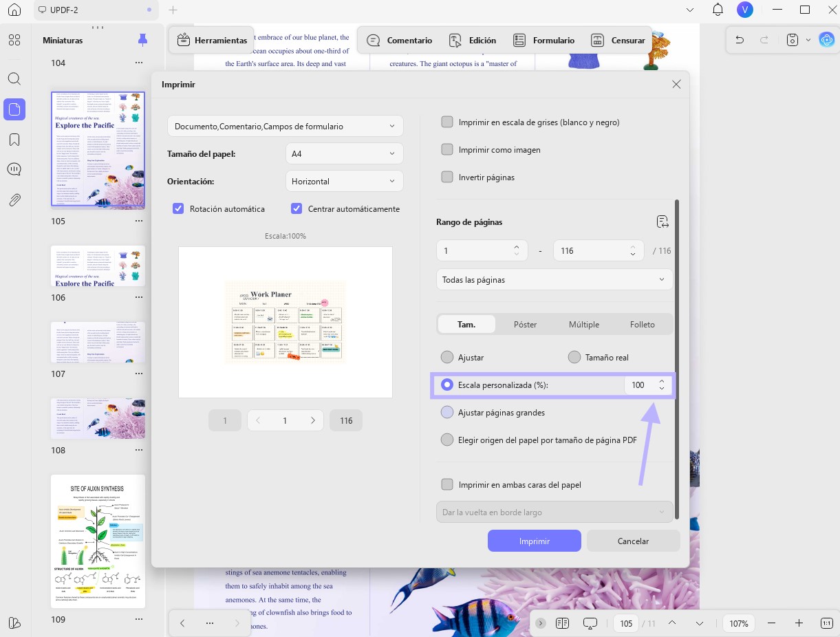Screen dimensions: 840x637
Task: Pin the Miniaturas panel
Action: click(x=142, y=40)
